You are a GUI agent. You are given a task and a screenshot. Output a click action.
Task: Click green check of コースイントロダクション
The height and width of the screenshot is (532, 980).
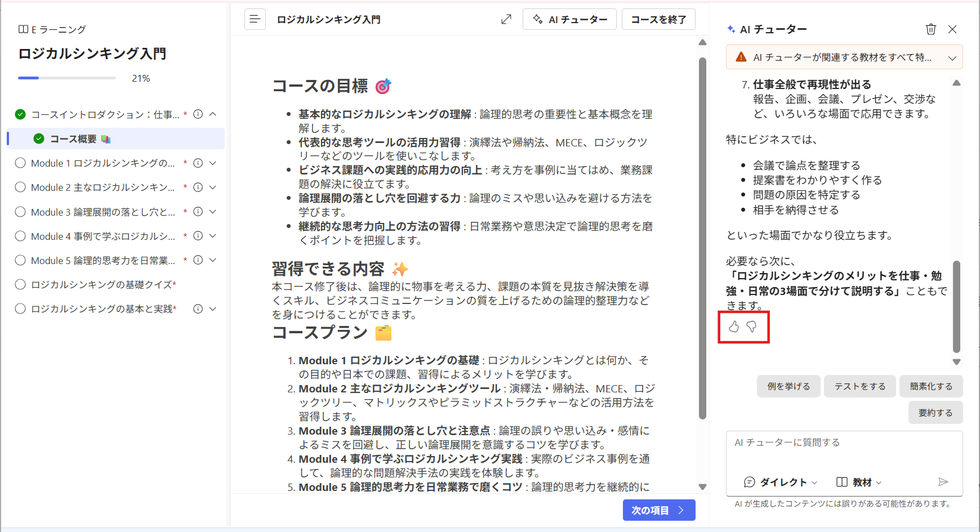[20, 114]
